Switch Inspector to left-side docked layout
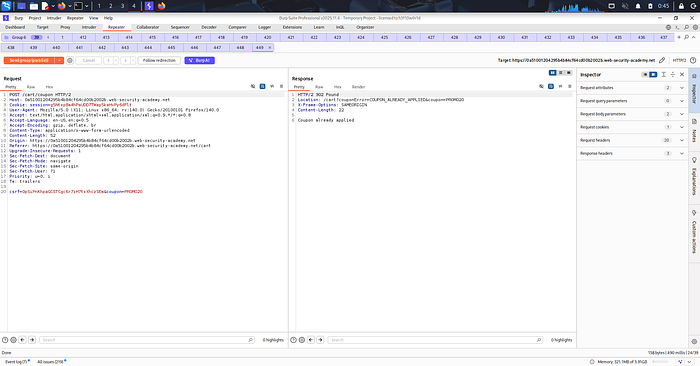This screenshot has width=700, height=366. pyautogui.click(x=645, y=75)
